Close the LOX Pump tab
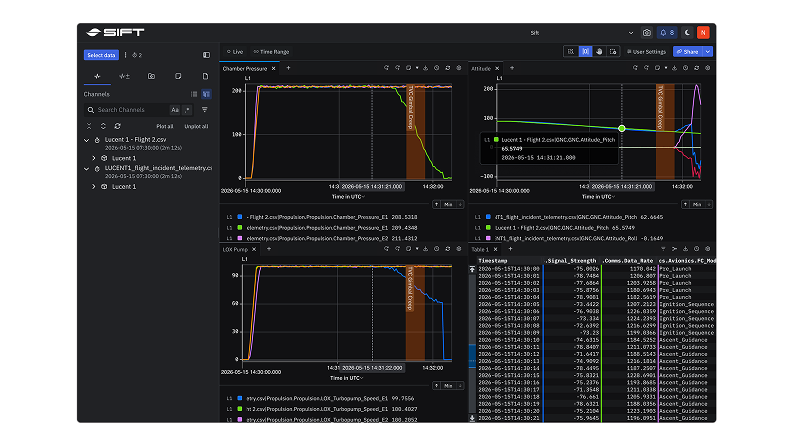Screen dimensions: 794x446 [x=254, y=249]
